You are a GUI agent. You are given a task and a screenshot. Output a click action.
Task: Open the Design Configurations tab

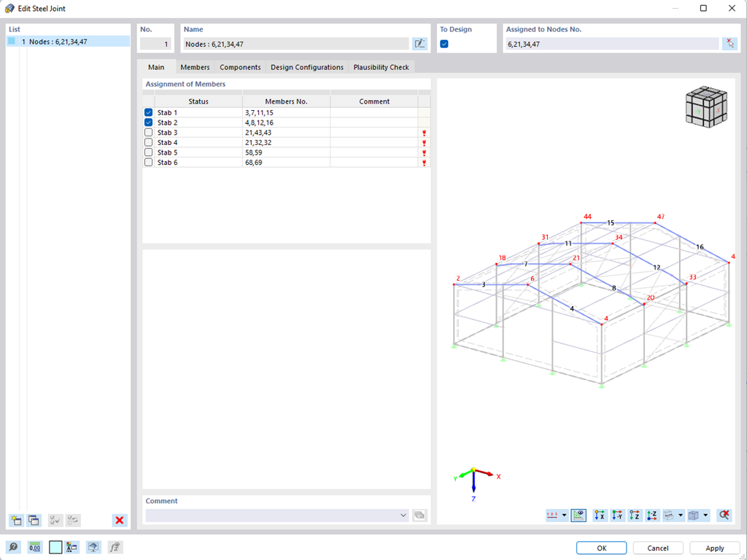(x=306, y=66)
